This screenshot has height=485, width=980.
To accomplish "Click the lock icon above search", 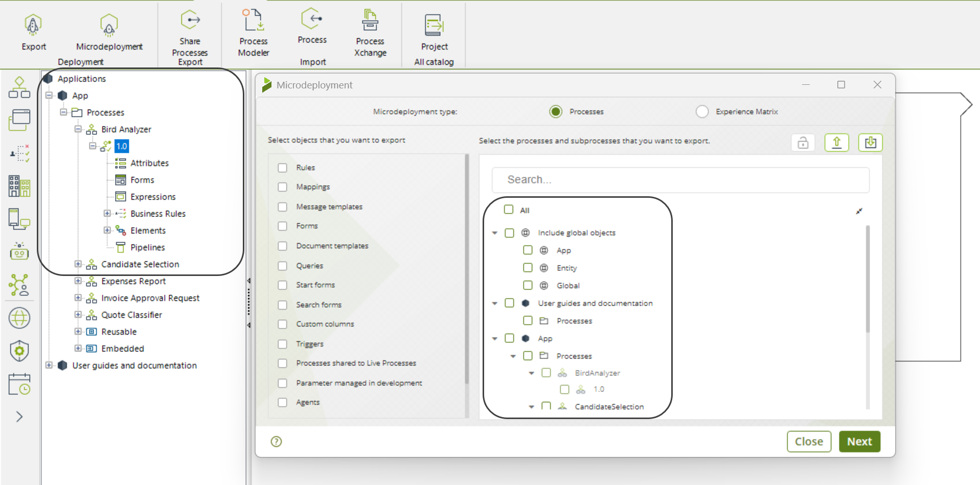I will [803, 143].
